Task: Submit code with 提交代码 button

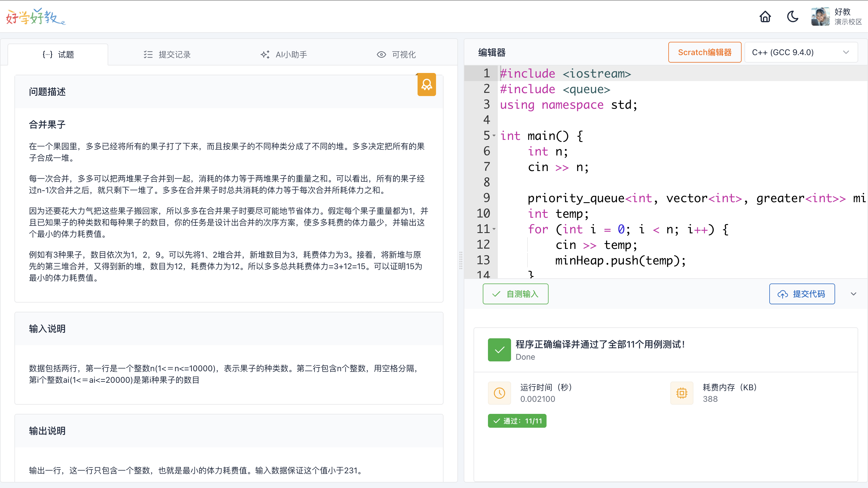Action: pos(802,294)
